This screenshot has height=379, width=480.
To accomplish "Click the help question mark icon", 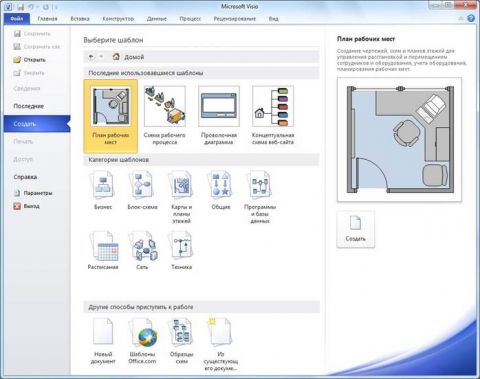I will (471, 18).
